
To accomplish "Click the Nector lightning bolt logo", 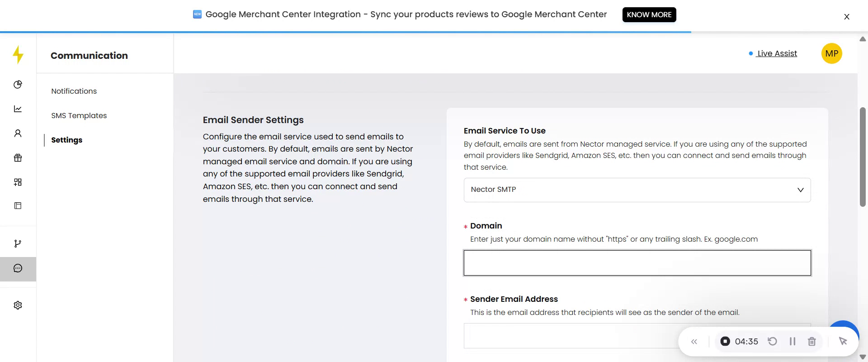I will pyautogui.click(x=18, y=55).
